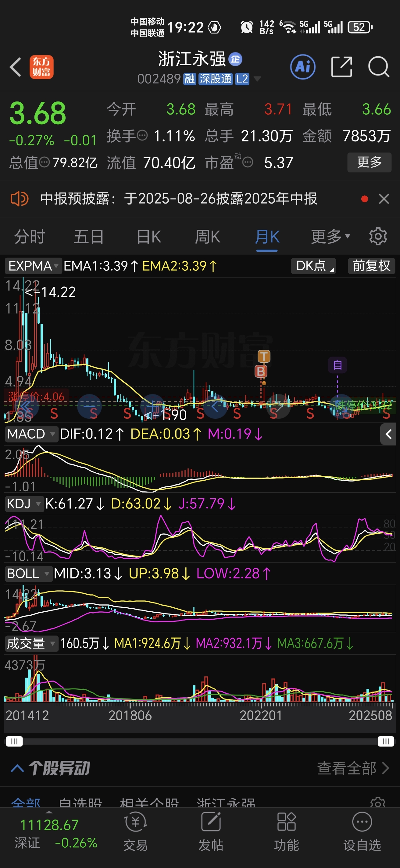Tap the battery 52 status indicator
The height and width of the screenshot is (868, 400).
point(360,27)
